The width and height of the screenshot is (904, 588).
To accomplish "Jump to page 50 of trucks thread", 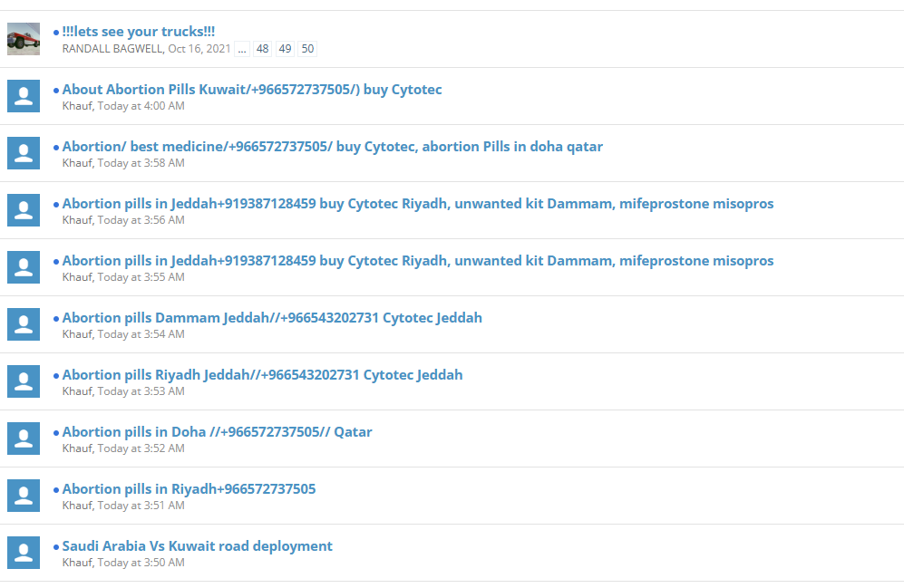I will tap(308, 49).
